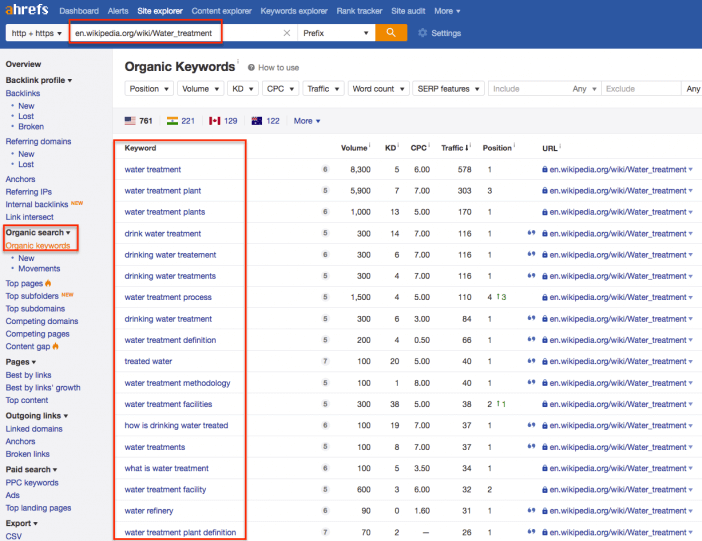
Task: Open the CPC filter dropdown
Action: [x=280, y=89]
